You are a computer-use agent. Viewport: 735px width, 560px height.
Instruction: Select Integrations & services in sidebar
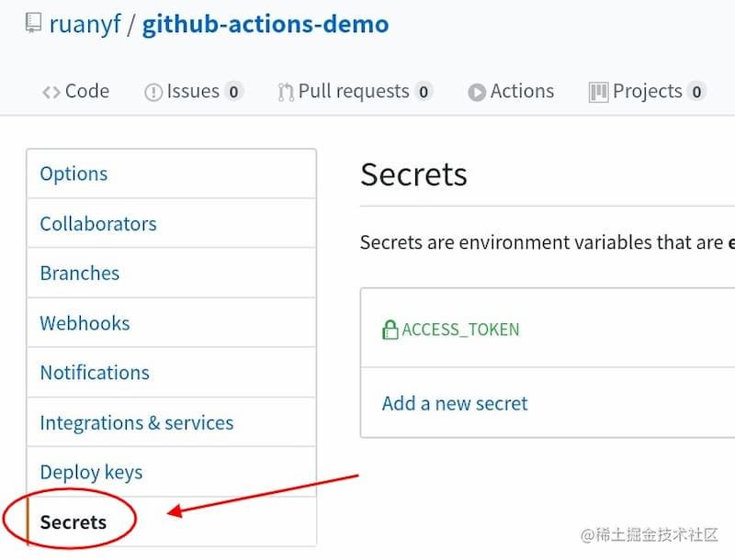(x=136, y=422)
